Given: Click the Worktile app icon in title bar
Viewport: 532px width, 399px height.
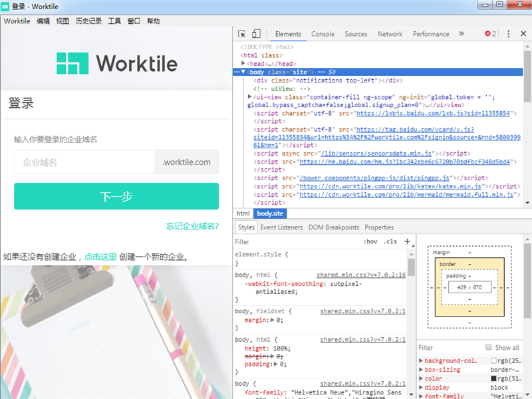Looking at the screenshot, I should pos(5,7).
